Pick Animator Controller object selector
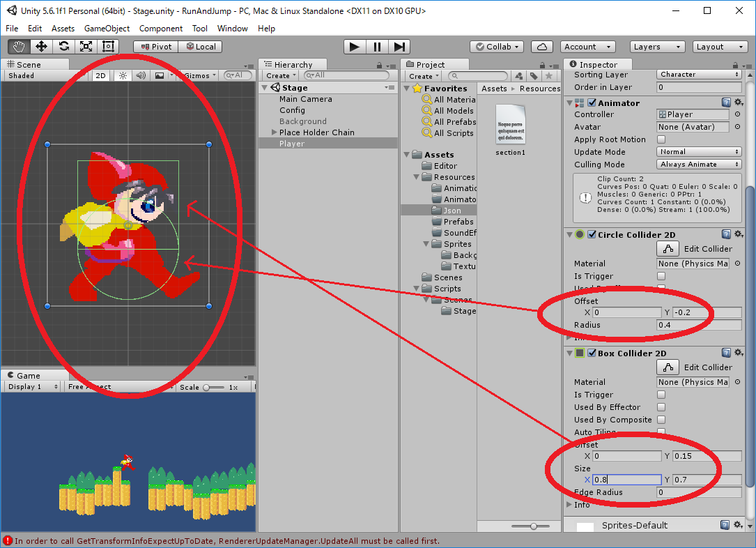 click(738, 114)
